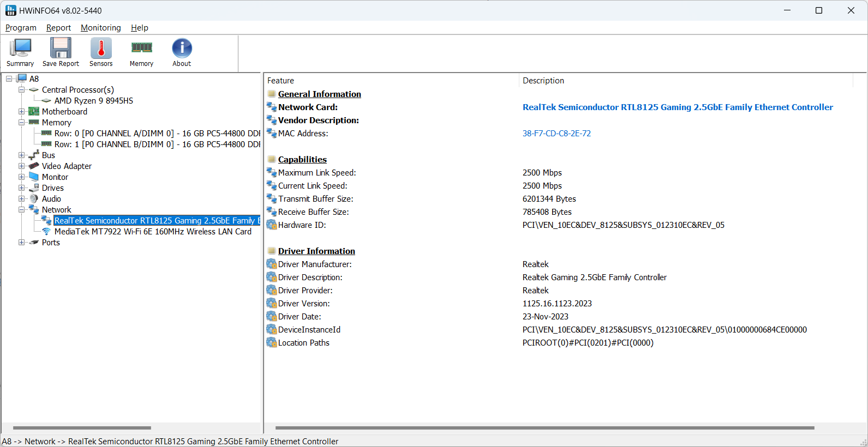Collapse the Network tree node
This screenshot has height=447, width=868.
pos(22,210)
